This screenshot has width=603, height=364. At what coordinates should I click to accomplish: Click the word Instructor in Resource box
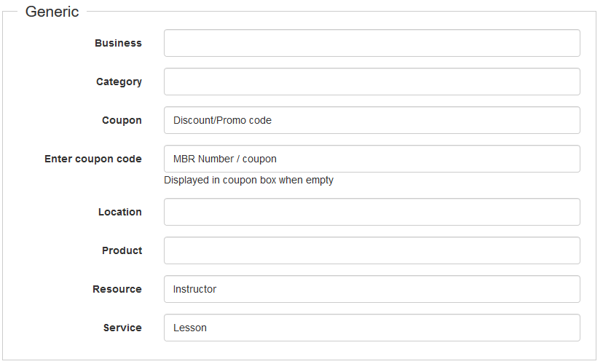tap(195, 289)
